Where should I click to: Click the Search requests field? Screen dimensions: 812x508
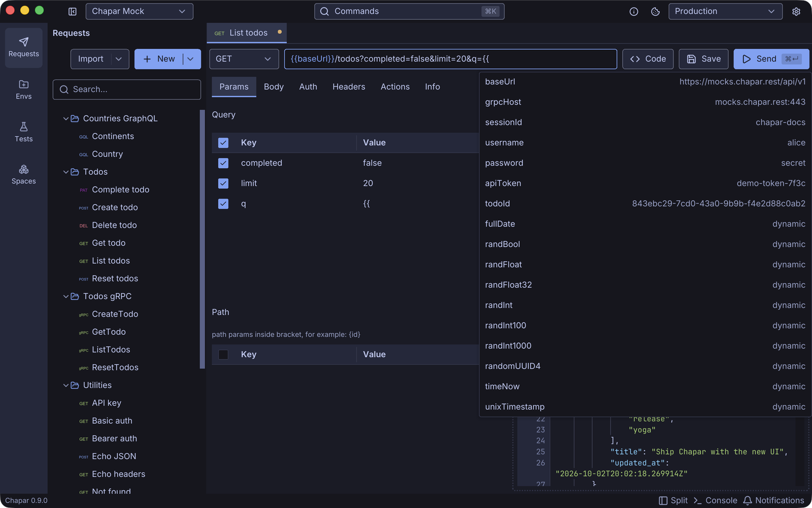coord(127,89)
